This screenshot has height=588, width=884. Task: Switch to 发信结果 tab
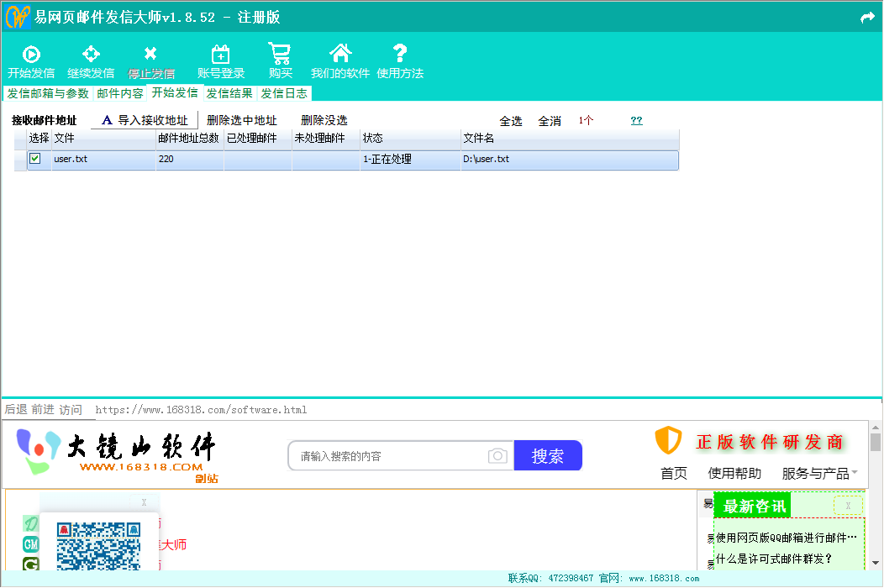coord(229,93)
